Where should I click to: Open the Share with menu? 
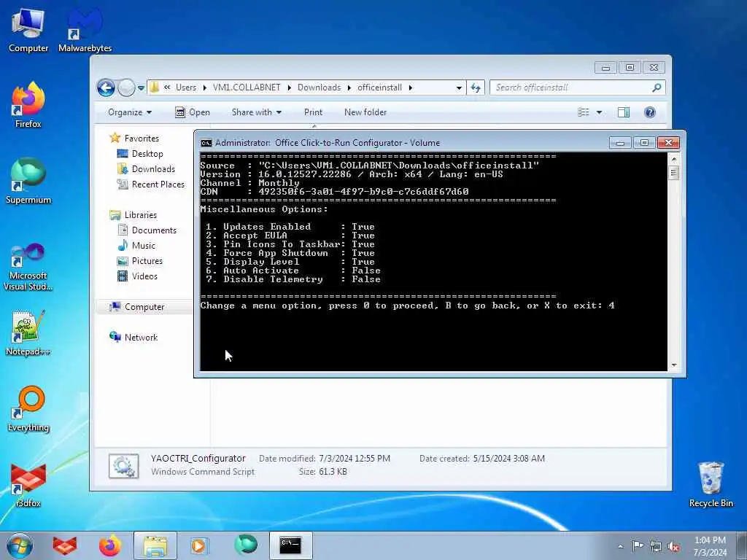(x=256, y=112)
